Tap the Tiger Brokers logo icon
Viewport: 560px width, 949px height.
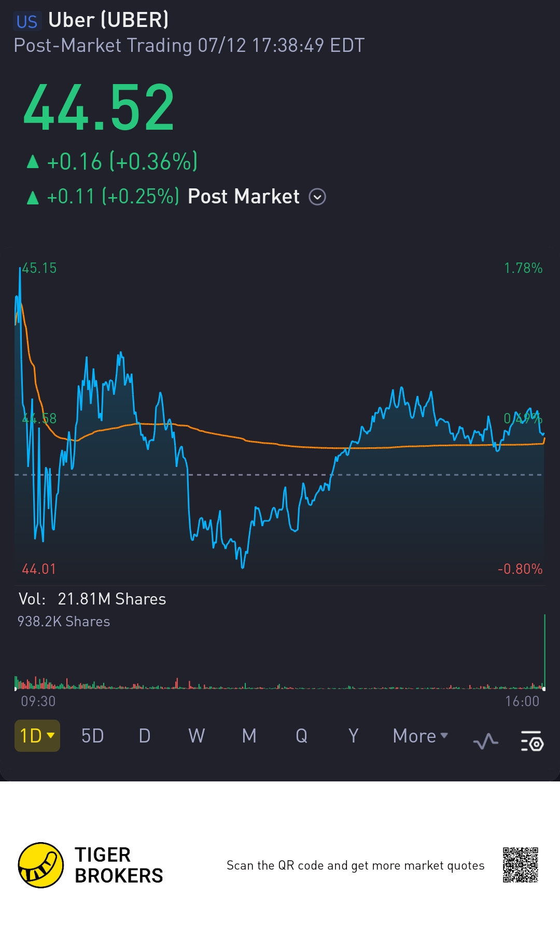click(41, 865)
